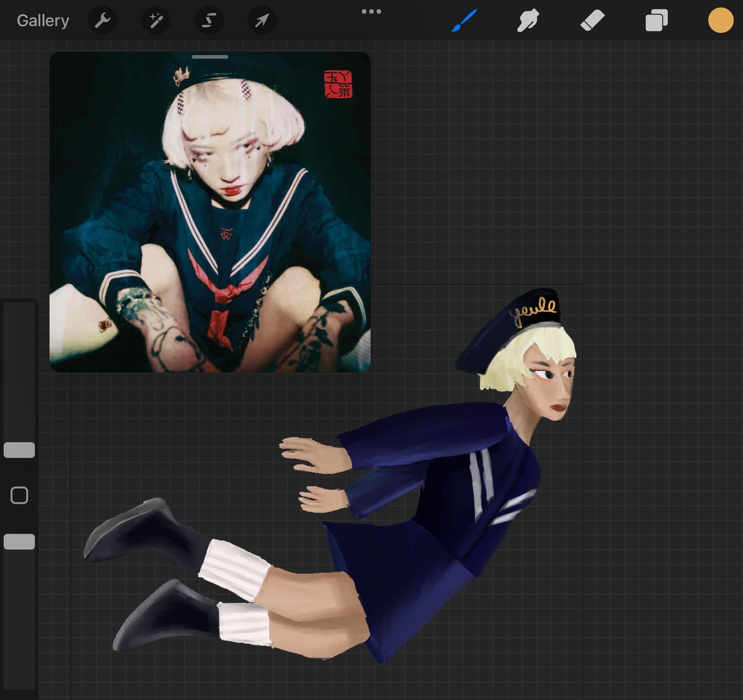The image size is (743, 700).
Task: Open the Adjustments magic wand menu
Action: click(155, 21)
